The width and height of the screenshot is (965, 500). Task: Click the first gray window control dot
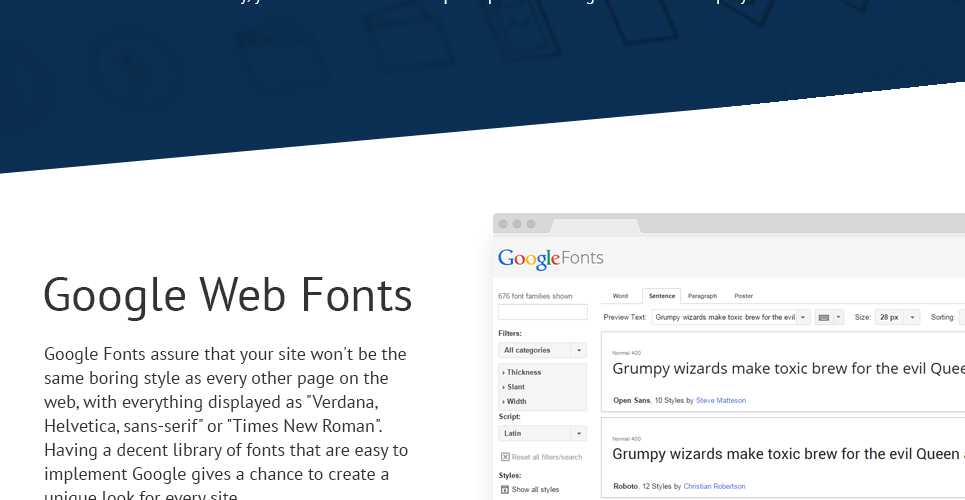[503, 224]
